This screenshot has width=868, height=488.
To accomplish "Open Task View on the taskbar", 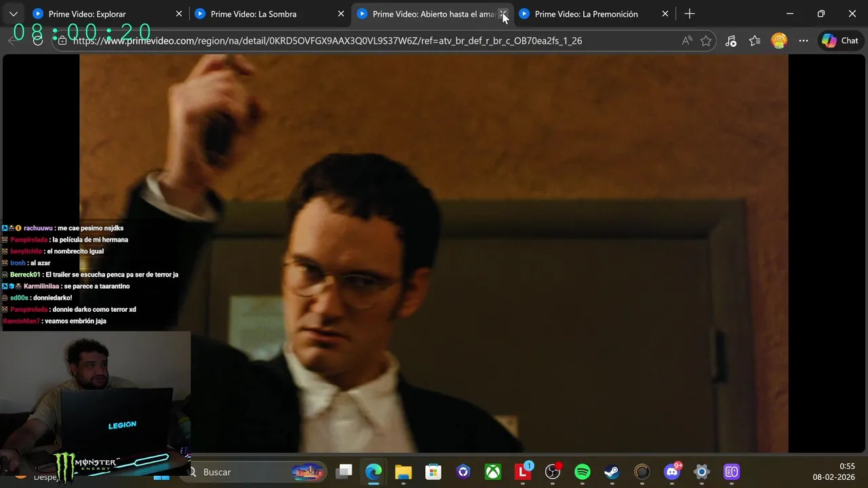I will pyautogui.click(x=344, y=472).
